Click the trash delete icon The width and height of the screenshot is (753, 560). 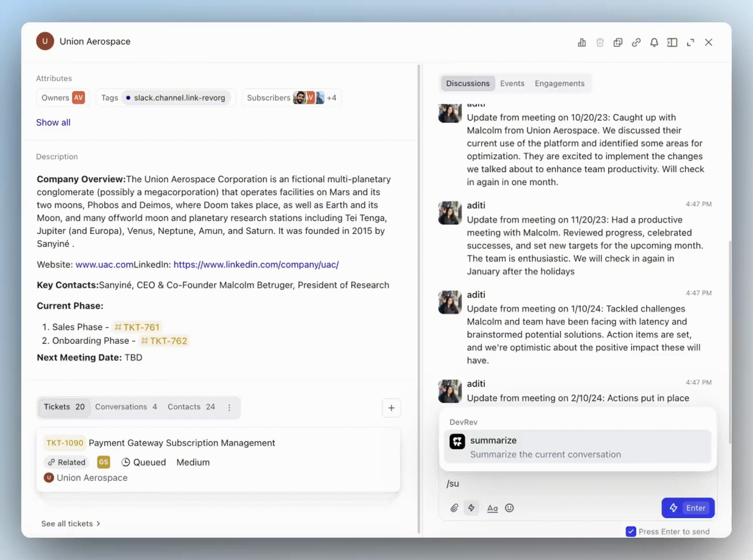[x=600, y=42]
